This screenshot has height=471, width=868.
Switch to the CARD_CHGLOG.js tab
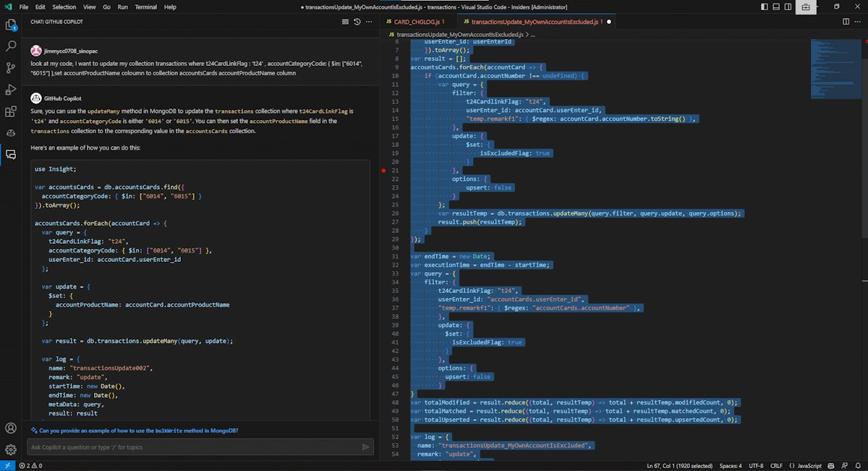click(x=420, y=22)
